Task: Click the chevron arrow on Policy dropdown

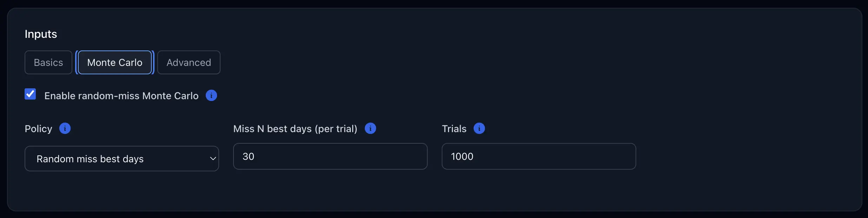Action: click(x=212, y=158)
